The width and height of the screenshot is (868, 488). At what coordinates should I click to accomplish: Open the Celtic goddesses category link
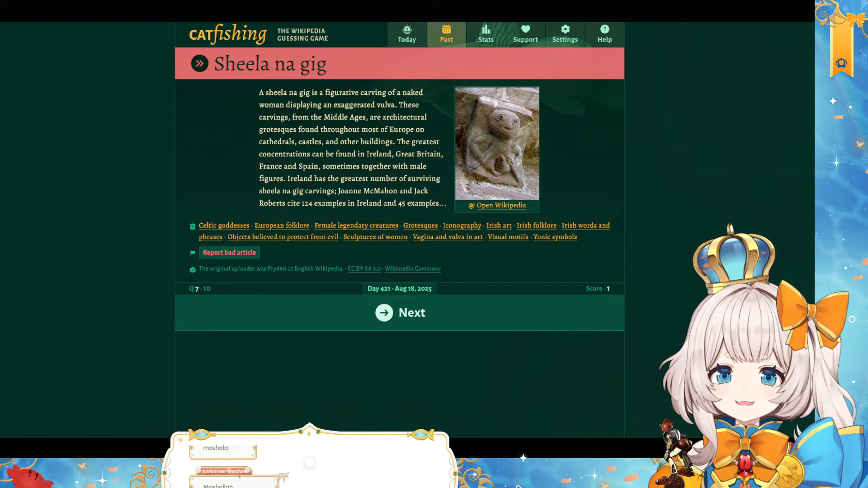click(x=224, y=225)
